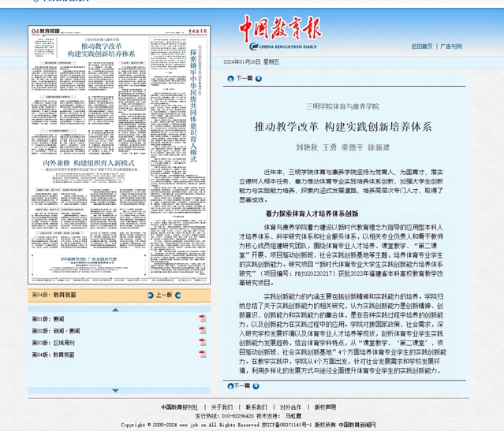
Task: Select 第03版：区域周刊 in page list
Action: point(53,343)
